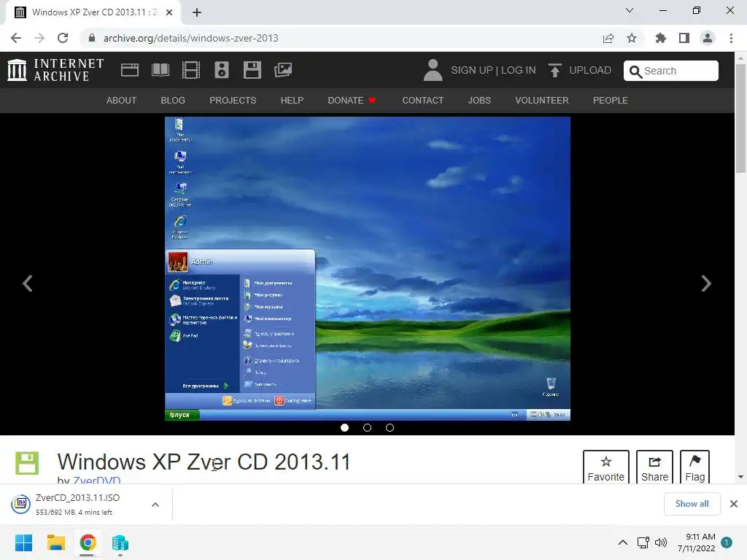
Task: Open the Extensions puzzle icon
Action: (x=661, y=38)
